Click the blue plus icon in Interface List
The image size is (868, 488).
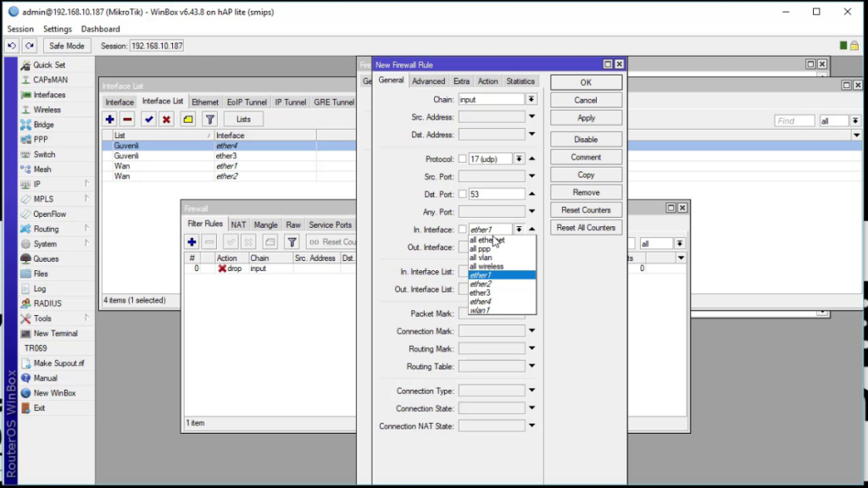pos(109,119)
